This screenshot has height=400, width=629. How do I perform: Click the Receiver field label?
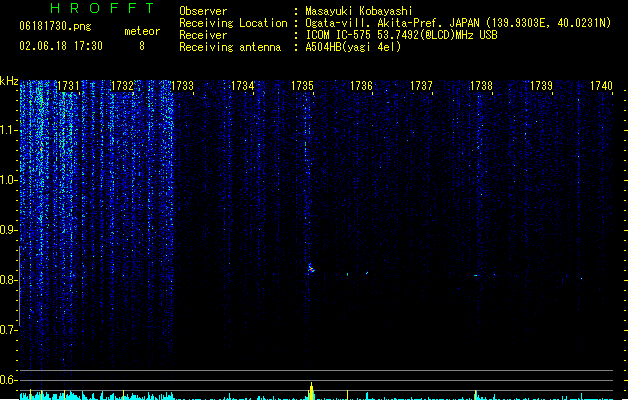pos(203,35)
